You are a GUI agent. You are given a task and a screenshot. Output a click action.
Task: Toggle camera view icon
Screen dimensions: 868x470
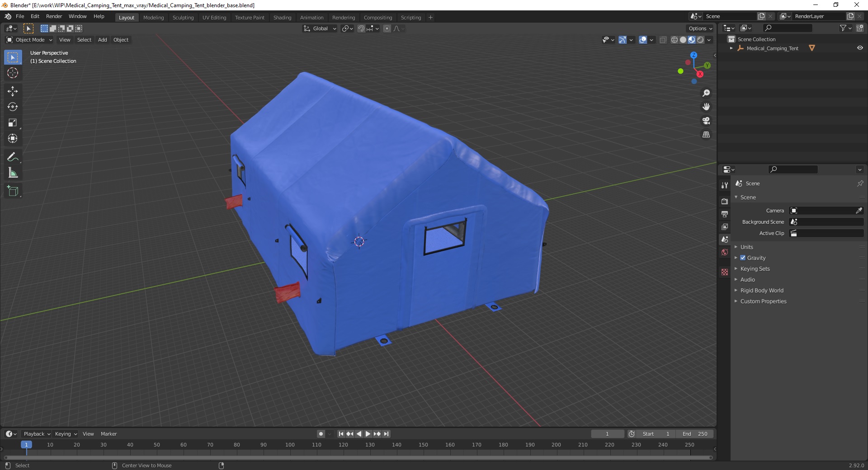[706, 121]
